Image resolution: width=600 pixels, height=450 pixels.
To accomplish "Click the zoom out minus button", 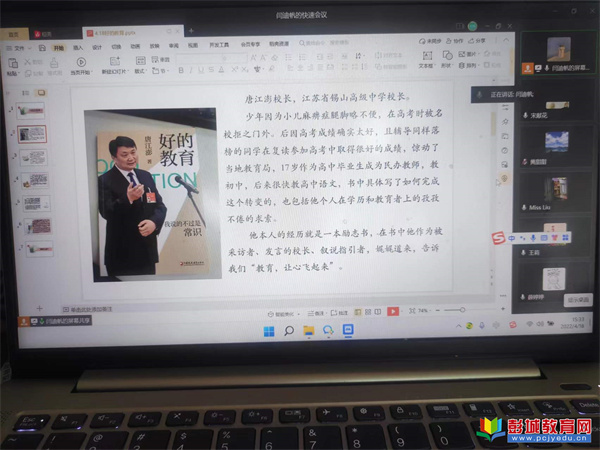I will click(438, 310).
